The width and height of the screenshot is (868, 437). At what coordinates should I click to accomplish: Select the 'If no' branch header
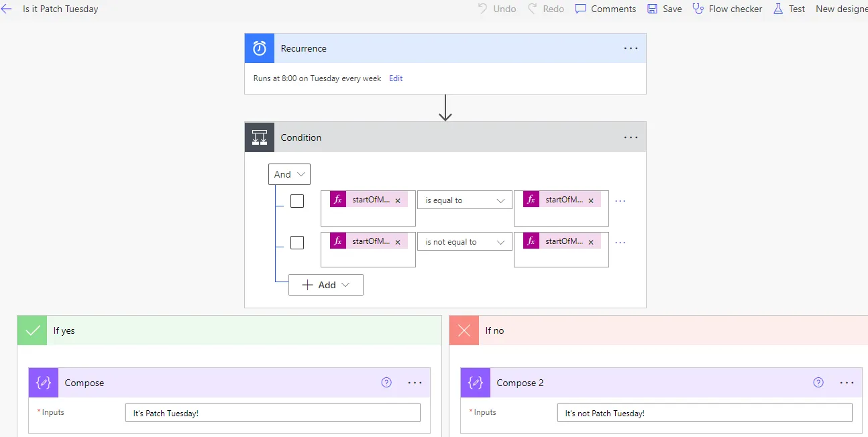pos(659,330)
